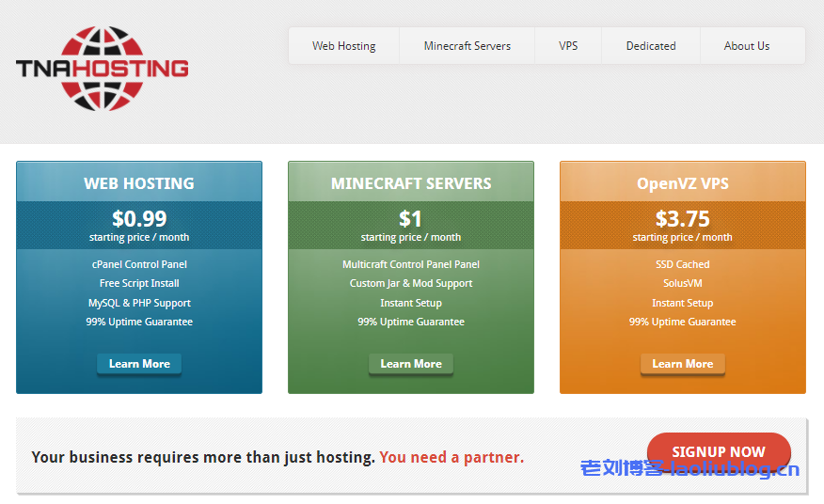
Task: Click the TNA Hosting globe logo
Action: tap(102, 68)
